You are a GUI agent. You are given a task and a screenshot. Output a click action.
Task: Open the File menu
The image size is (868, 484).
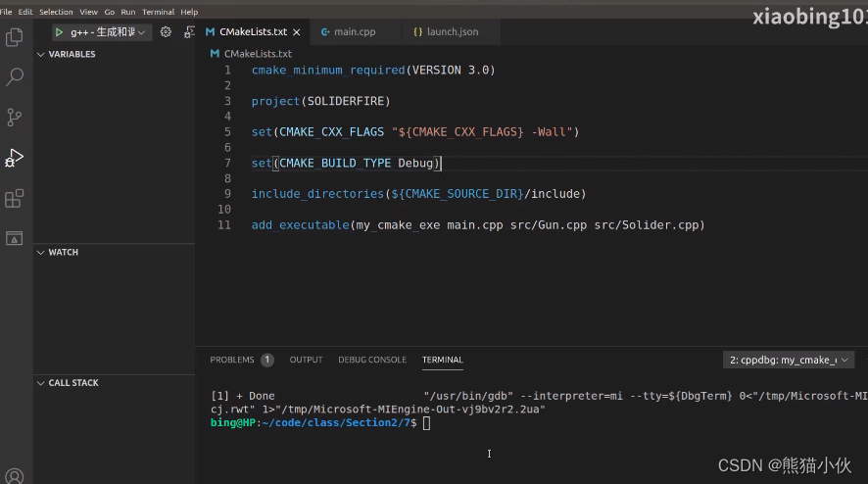pyautogui.click(x=6, y=12)
